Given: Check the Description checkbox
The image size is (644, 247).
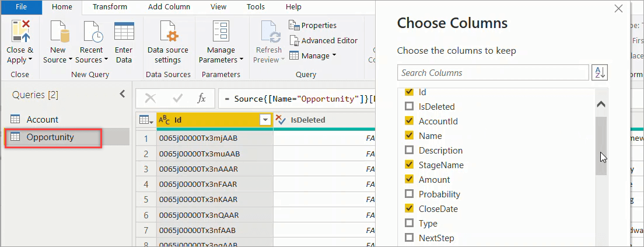Looking at the screenshot, I should point(409,150).
